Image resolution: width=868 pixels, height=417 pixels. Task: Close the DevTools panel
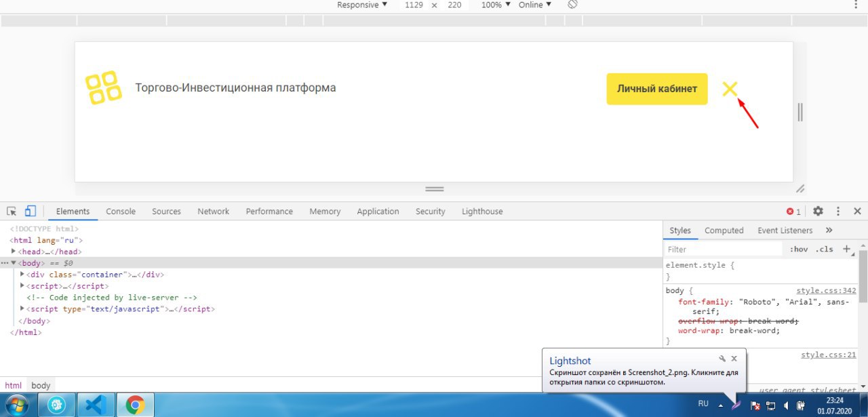857,212
